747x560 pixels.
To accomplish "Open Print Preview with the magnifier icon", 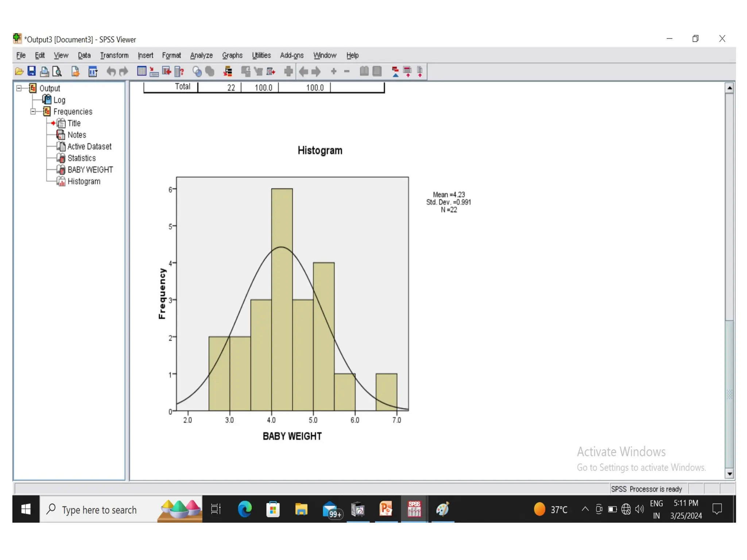I will coord(57,71).
